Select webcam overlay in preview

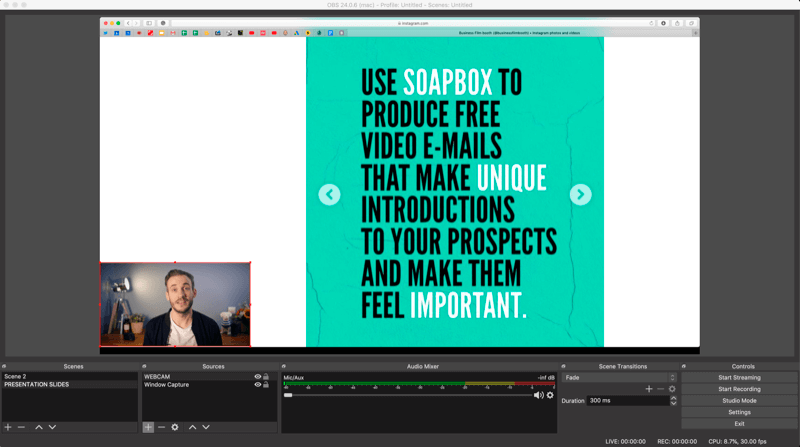(x=175, y=304)
